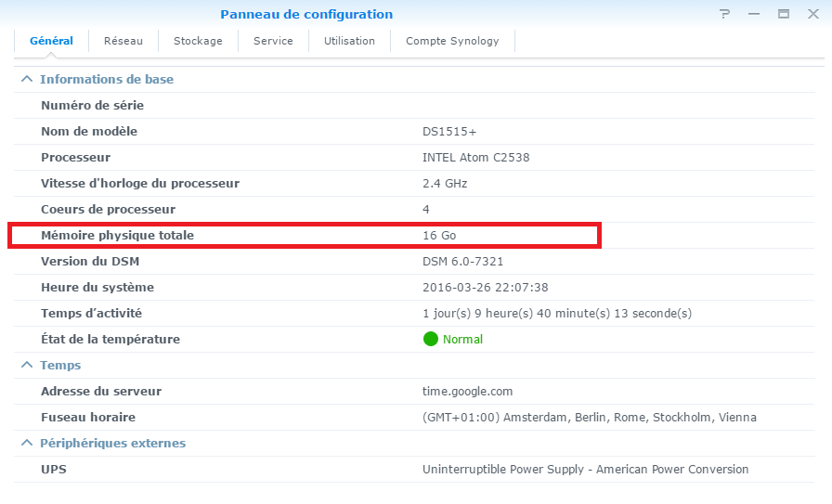Collapse the Périphériques externes section
832x504 pixels.
[x=27, y=444]
